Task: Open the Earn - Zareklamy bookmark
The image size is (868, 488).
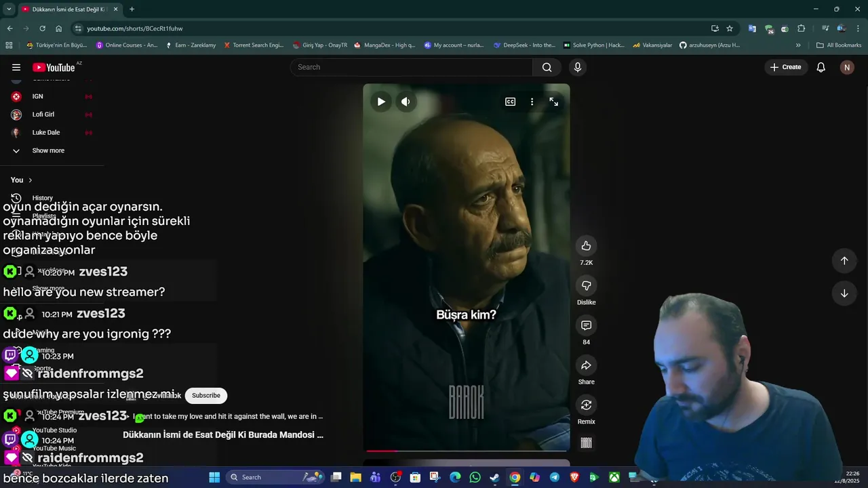Action: tap(191, 45)
